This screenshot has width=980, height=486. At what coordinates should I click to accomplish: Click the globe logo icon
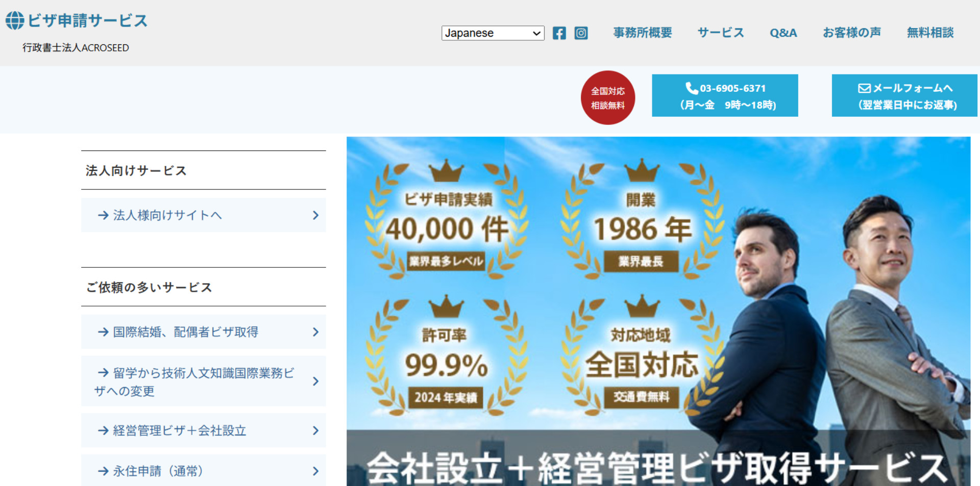click(x=15, y=20)
